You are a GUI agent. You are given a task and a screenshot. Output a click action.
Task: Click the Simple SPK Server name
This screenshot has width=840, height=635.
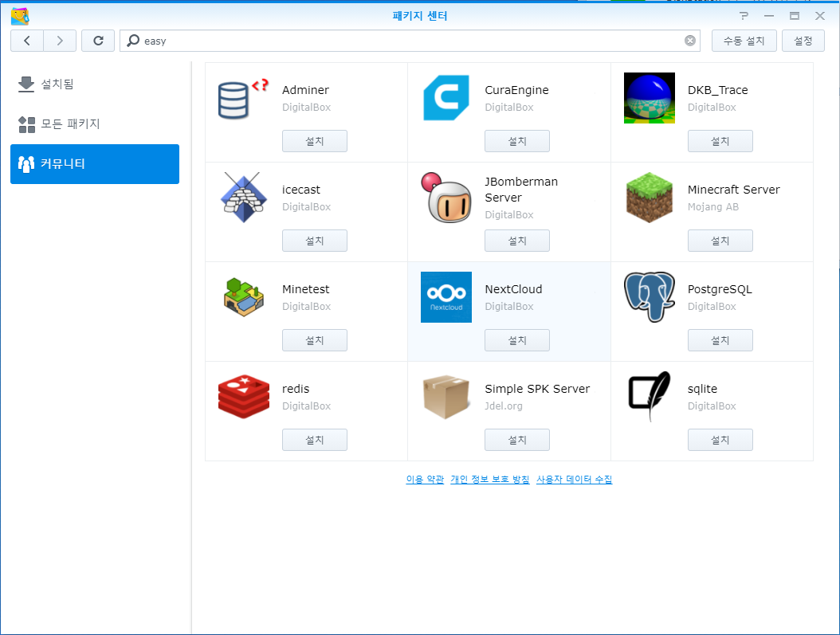coord(537,389)
